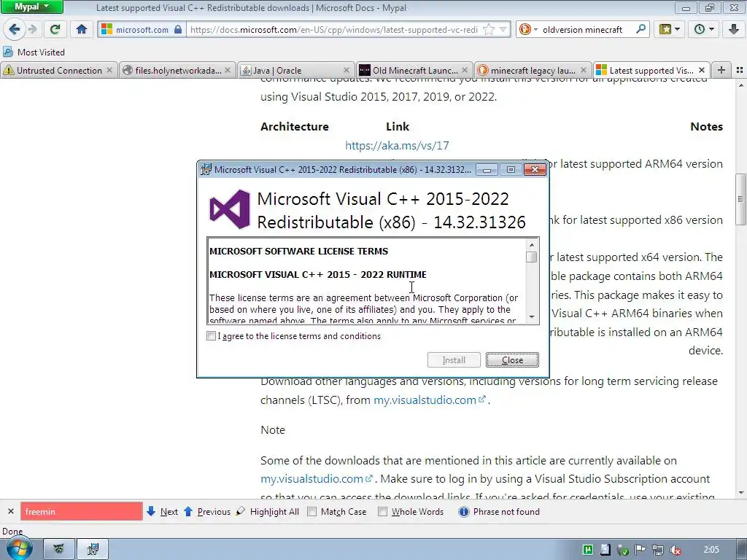The image size is (747, 560).
Task: Click the installer title bar setup icon
Action: [206, 169]
